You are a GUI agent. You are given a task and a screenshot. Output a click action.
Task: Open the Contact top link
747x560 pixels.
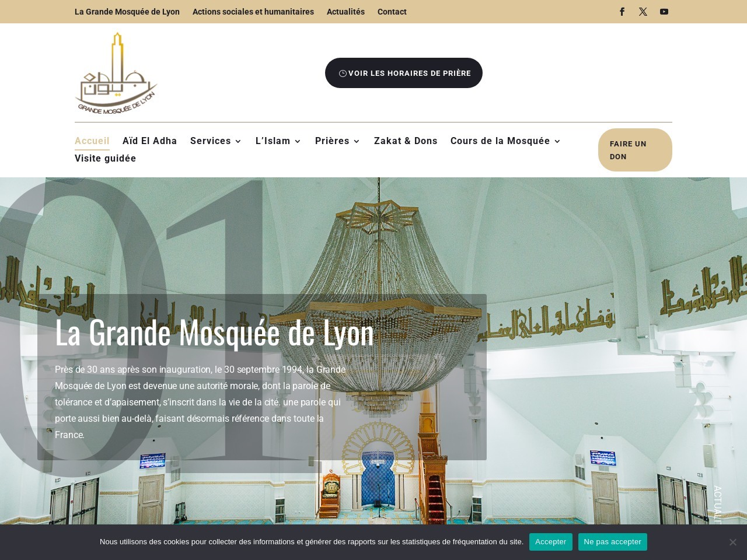(x=392, y=12)
